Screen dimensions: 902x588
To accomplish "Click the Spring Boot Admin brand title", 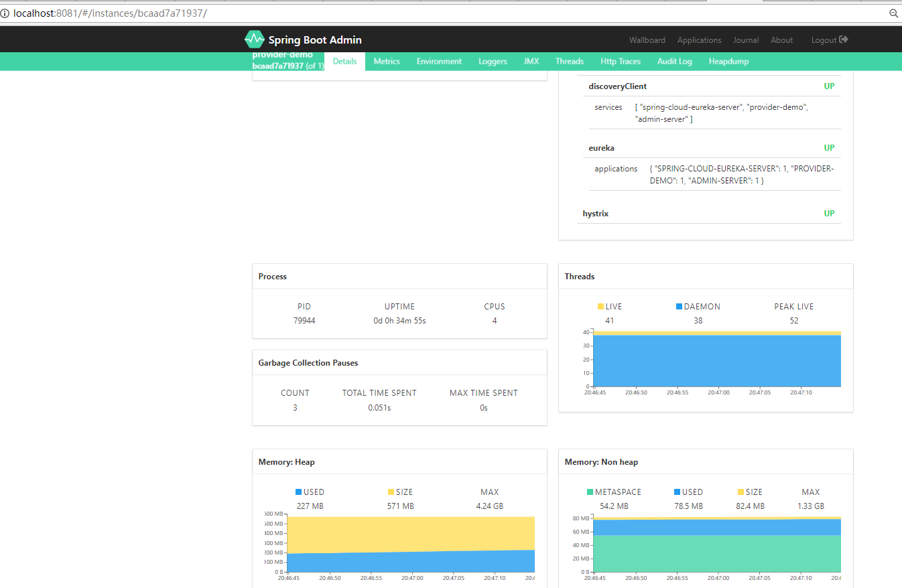I will (315, 40).
